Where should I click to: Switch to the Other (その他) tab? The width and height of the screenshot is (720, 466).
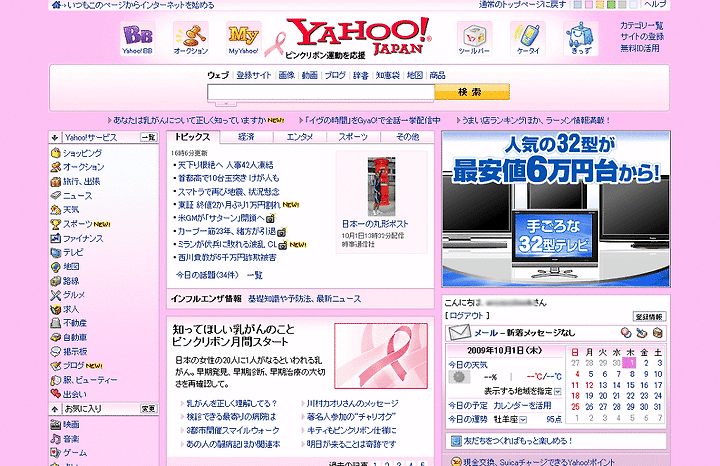point(407,137)
